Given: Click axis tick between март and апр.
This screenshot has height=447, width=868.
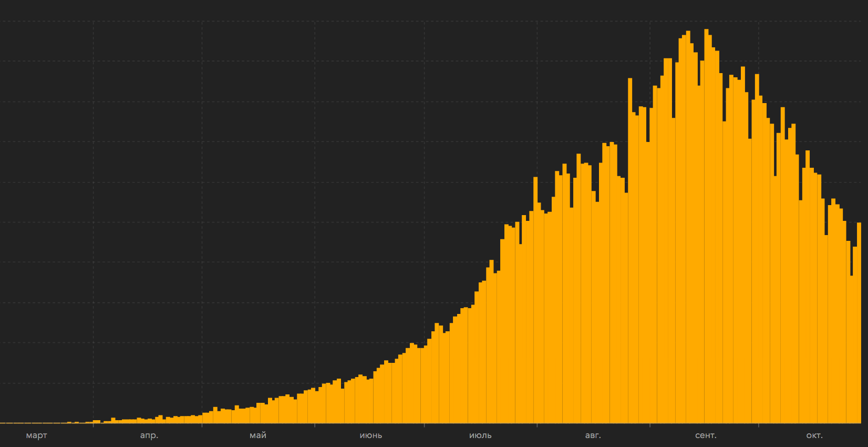Looking at the screenshot, I should [x=94, y=424].
